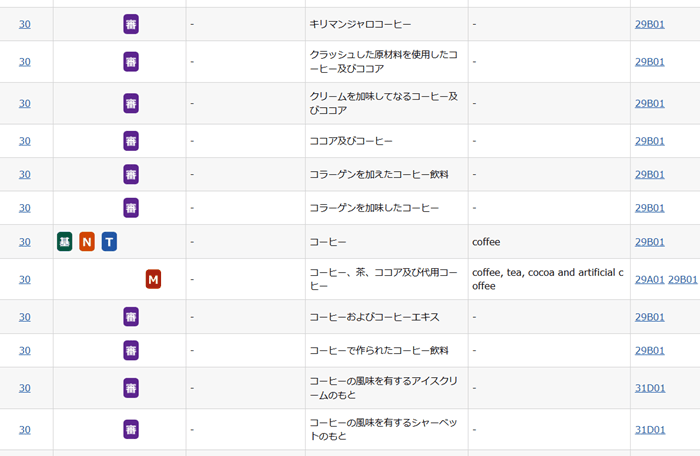Click the red M badge in the 代用コーヒー row
This screenshot has height=456, width=700.
[153, 279]
